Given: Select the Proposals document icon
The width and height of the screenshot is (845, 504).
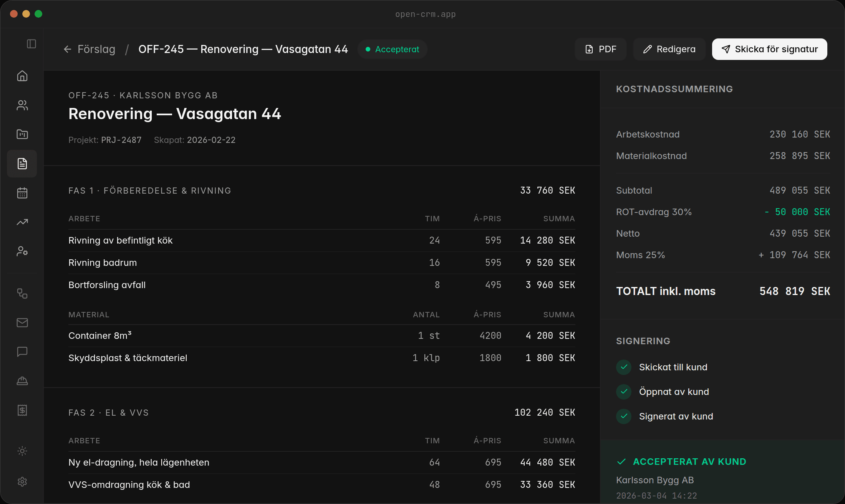Looking at the screenshot, I should click(x=22, y=164).
